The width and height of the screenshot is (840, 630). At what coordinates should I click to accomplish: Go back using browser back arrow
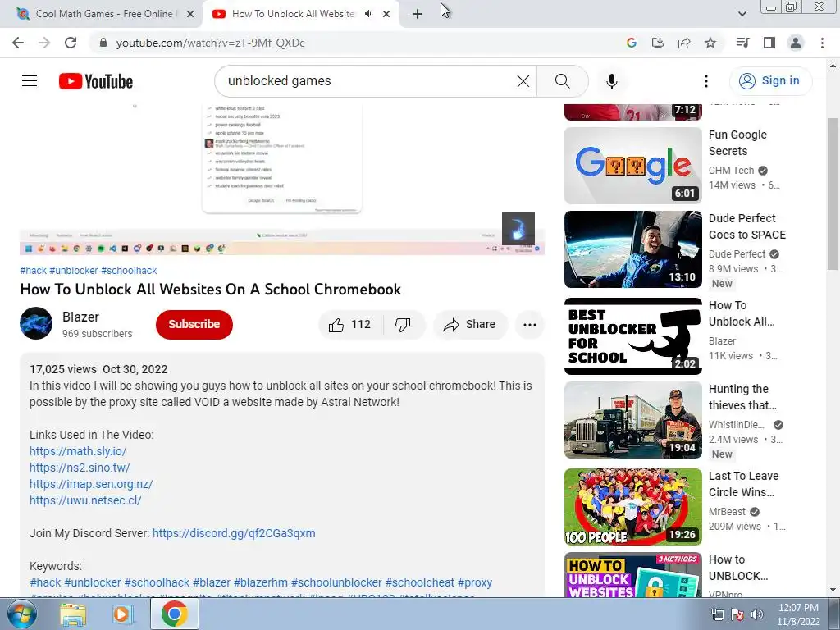18,43
